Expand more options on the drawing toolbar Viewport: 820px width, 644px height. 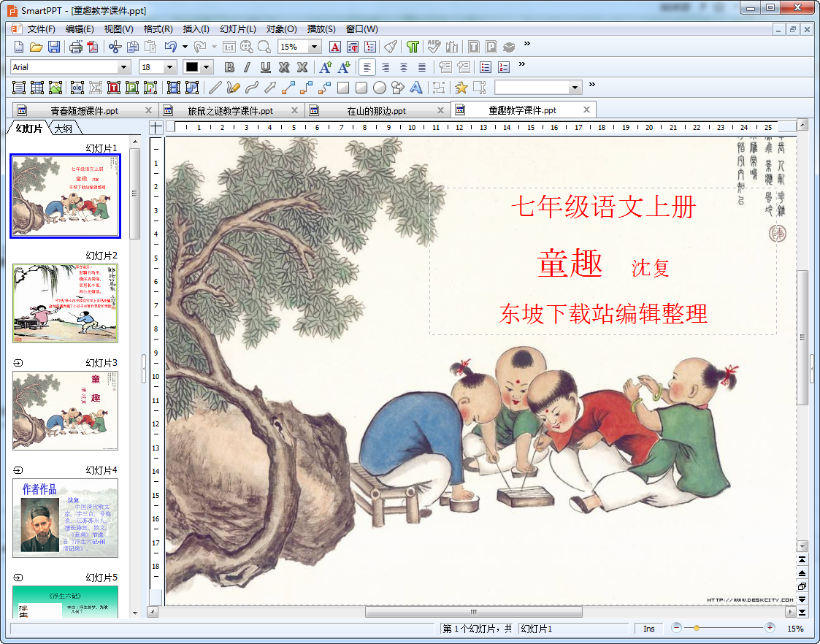[592, 84]
